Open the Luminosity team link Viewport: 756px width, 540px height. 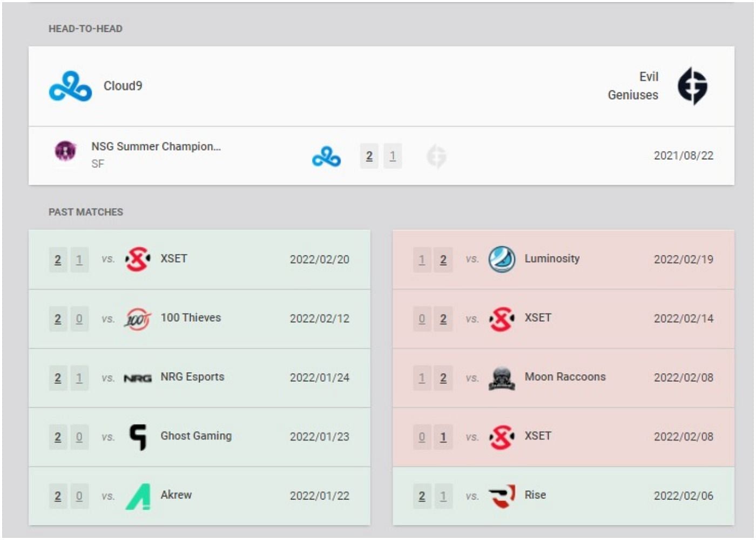pos(552,259)
